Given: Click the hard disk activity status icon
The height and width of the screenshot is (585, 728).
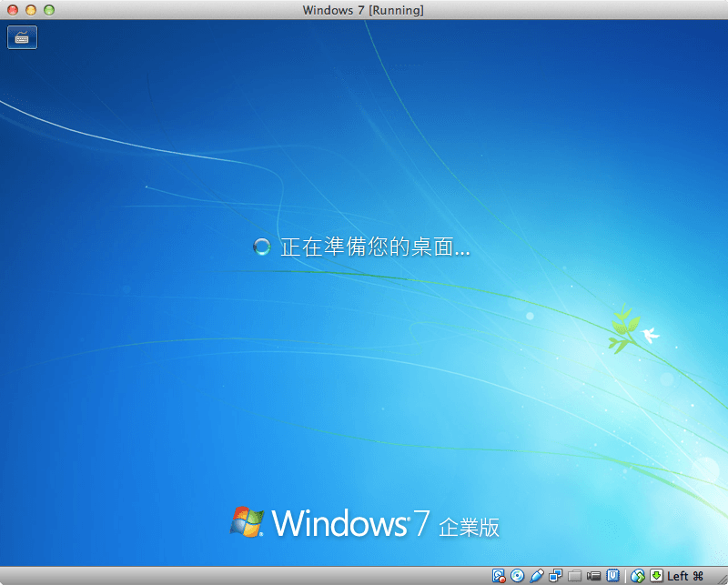Looking at the screenshot, I should 500,575.
